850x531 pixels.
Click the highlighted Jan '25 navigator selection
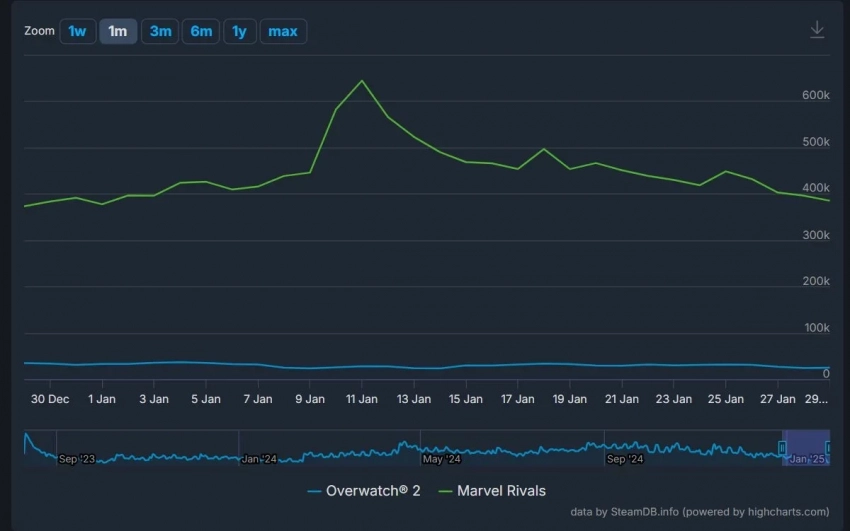pyautogui.click(x=806, y=447)
